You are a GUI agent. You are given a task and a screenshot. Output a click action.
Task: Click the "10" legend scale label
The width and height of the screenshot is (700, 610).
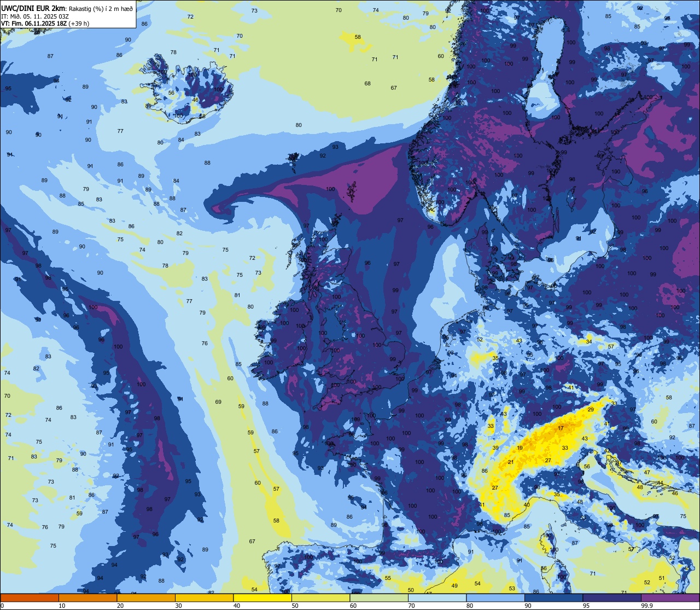62,606
